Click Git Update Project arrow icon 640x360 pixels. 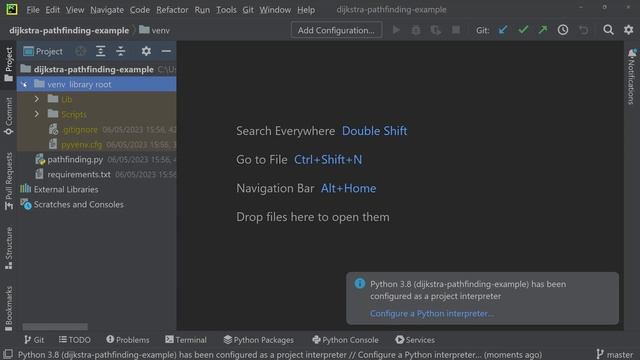click(503, 30)
